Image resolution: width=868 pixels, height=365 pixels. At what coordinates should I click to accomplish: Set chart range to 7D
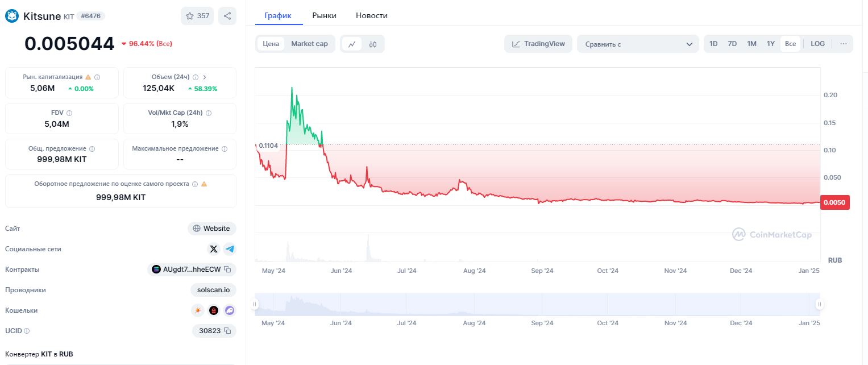click(732, 44)
